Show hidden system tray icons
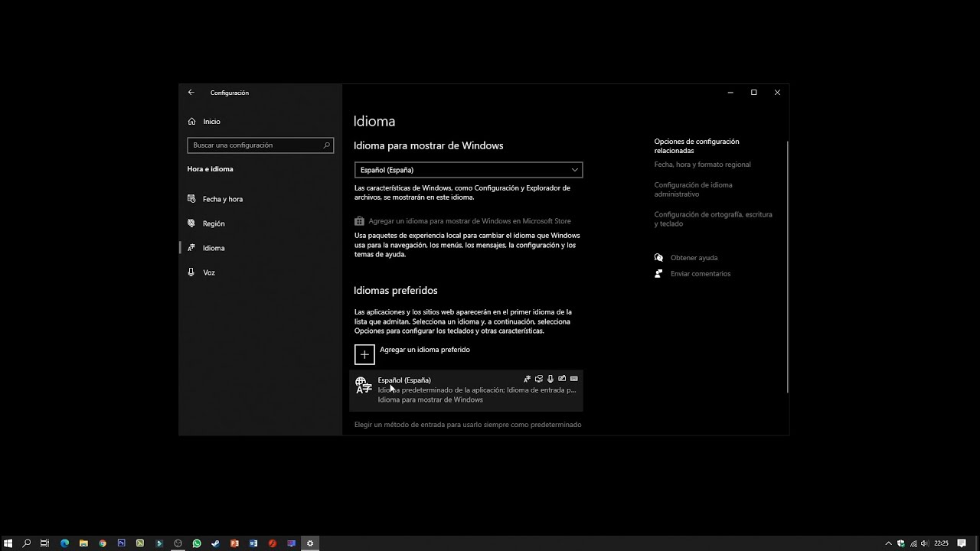This screenshot has height=551, width=980. [889, 543]
